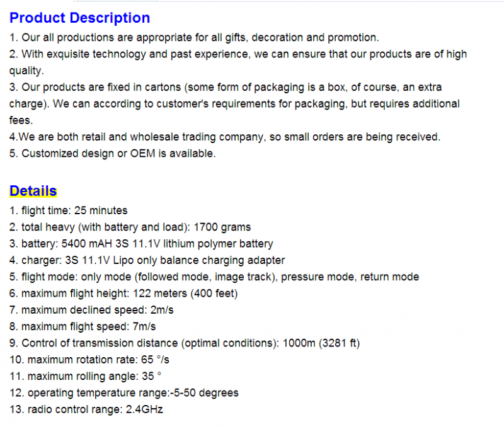Click the maximum flight speed 7m/s line
Screen dimensions: 504x429
point(83,327)
